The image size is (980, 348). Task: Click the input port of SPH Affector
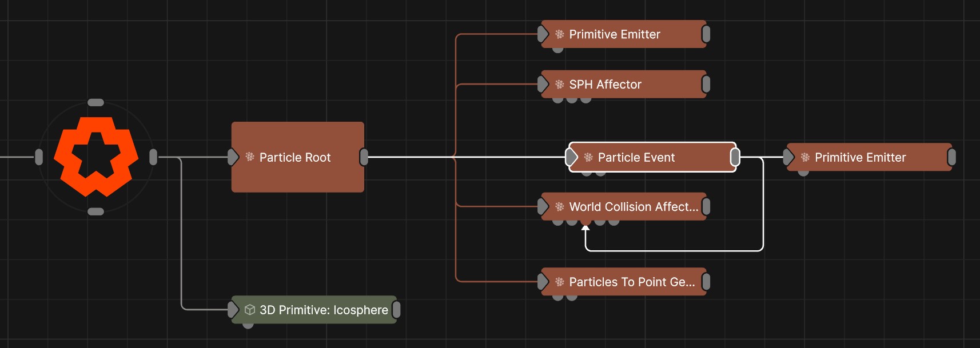542,85
